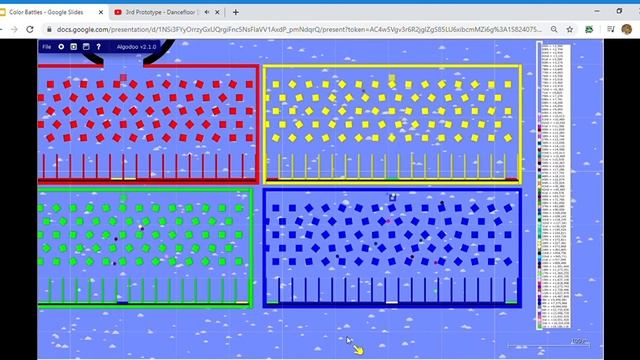Focus the docs.google.com address bar
The width and height of the screenshot is (640, 360).
299,29
